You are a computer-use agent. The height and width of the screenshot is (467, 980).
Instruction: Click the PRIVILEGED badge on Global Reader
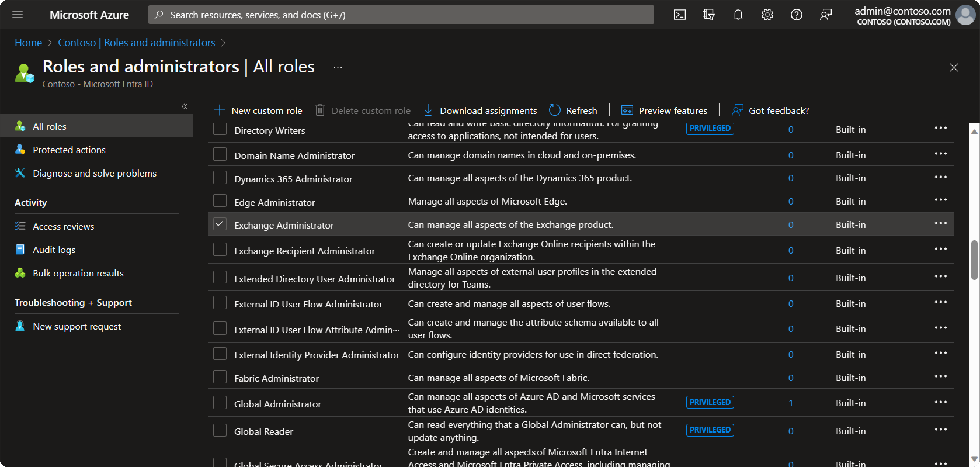click(x=710, y=430)
